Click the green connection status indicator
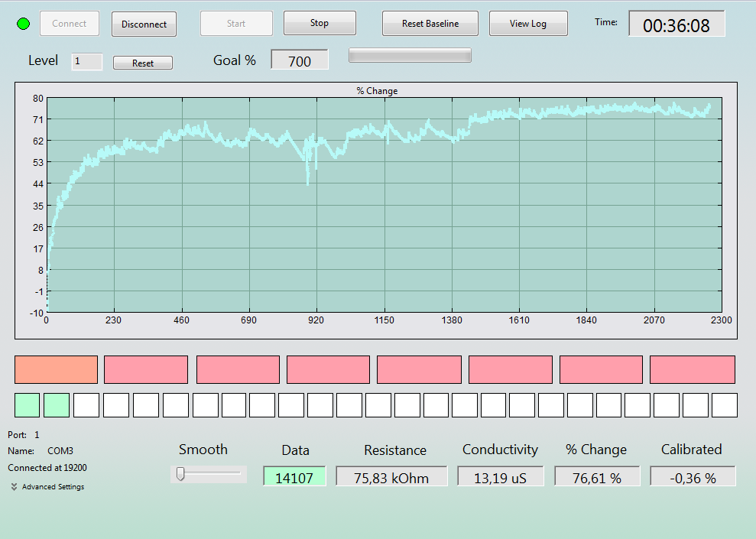Image resolution: width=756 pixels, height=539 pixels. click(x=23, y=24)
